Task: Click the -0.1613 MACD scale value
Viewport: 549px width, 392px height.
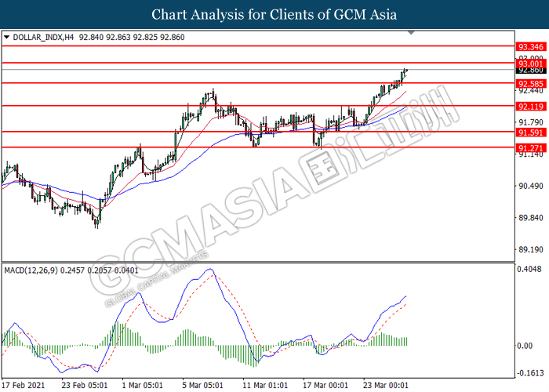Action: pyautogui.click(x=530, y=372)
